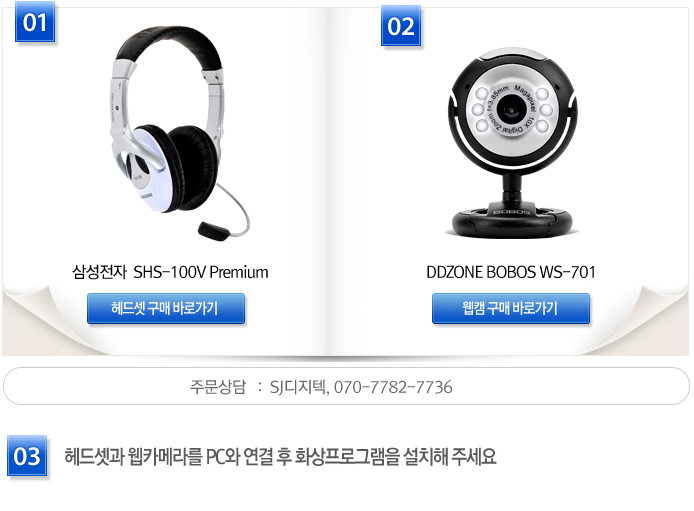Screen dimensions: 694x511
Task: Click the webcam round base stand
Action: 512,220
